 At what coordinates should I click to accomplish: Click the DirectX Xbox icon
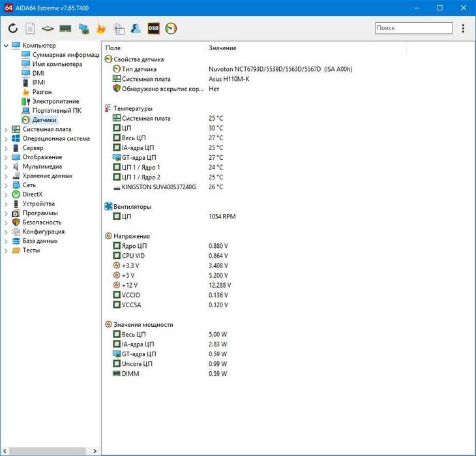[x=16, y=194]
